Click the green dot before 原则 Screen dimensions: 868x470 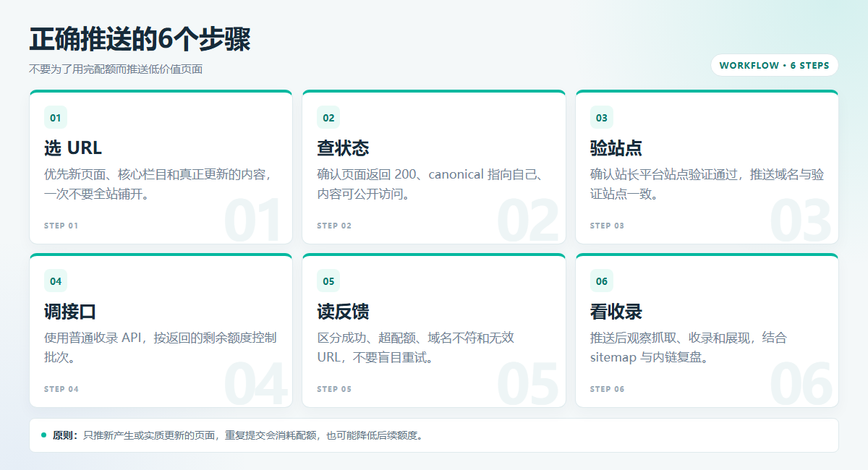43,435
